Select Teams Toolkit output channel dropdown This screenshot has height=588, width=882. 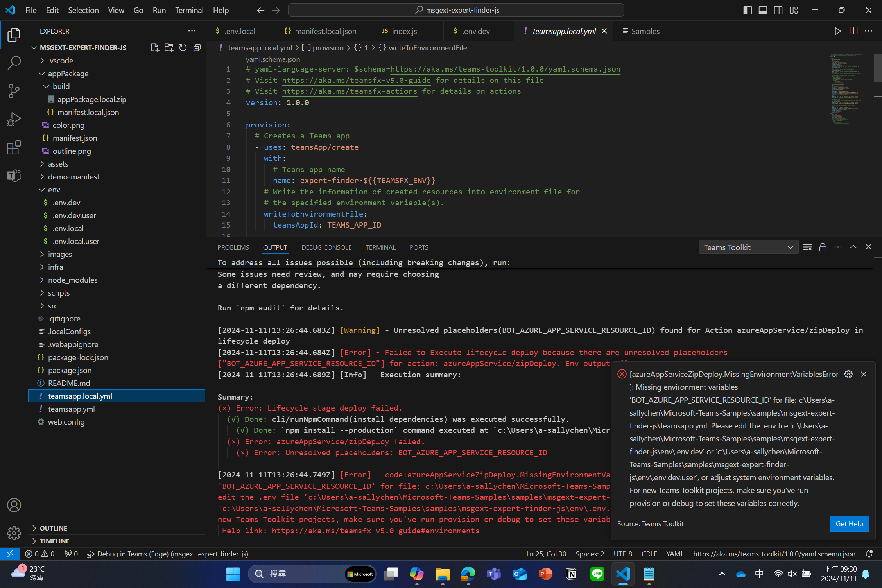(x=748, y=247)
